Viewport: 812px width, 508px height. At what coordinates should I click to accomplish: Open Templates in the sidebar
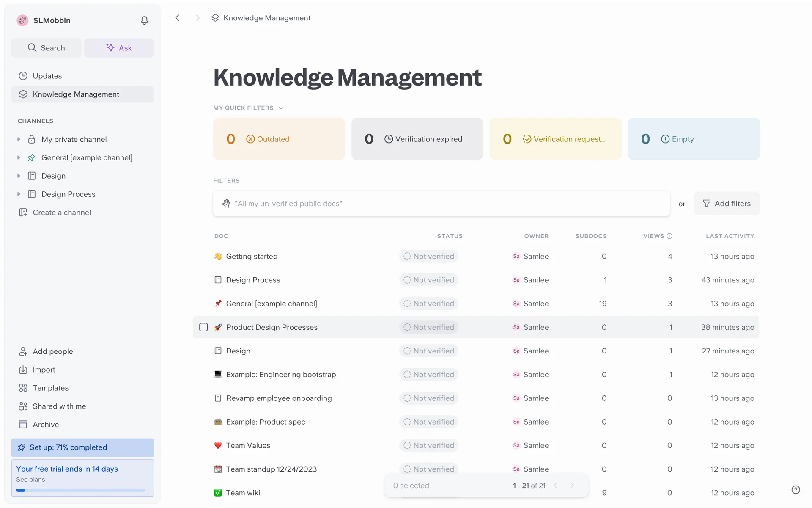(50, 388)
